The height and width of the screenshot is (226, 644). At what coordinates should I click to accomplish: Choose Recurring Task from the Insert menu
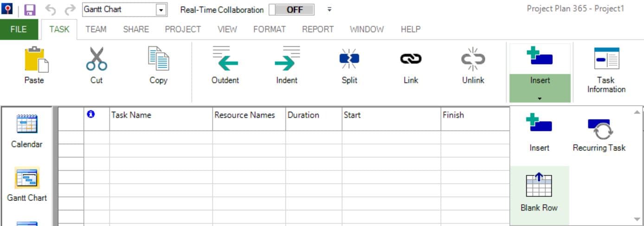point(599,135)
